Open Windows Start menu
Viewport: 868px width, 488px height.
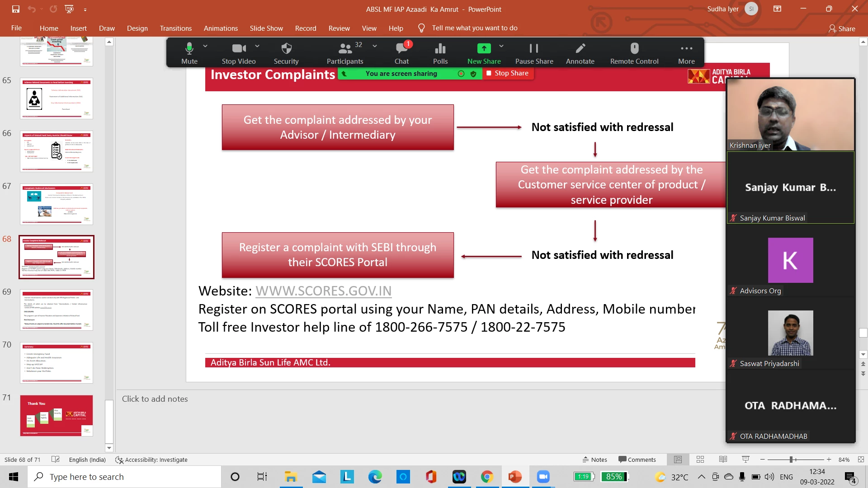click(14, 477)
